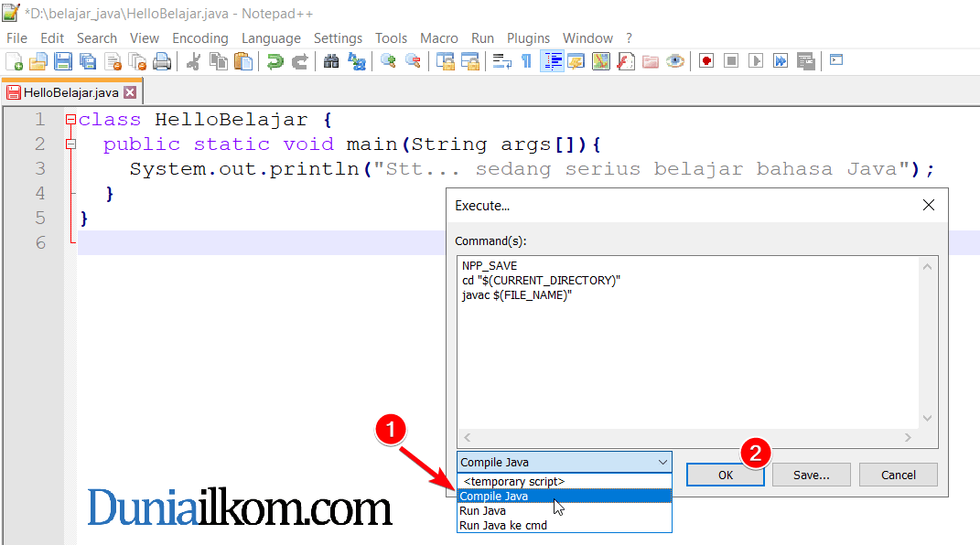Close the current document toolbar icon
980x545 pixels.
point(113,61)
